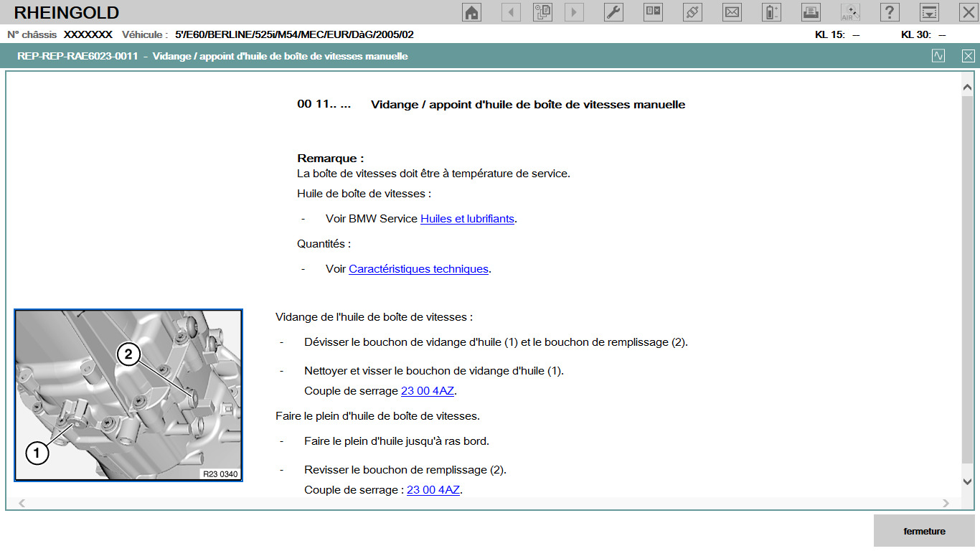This screenshot has height=551, width=980.
Task: Toggle the waveform icon in document header
Action: point(938,56)
